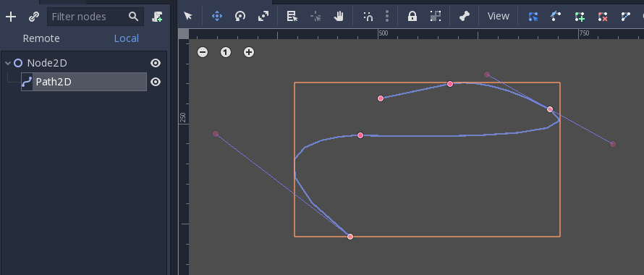Instance a child scene with link icon
The image size is (644, 275).
[34, 17]
